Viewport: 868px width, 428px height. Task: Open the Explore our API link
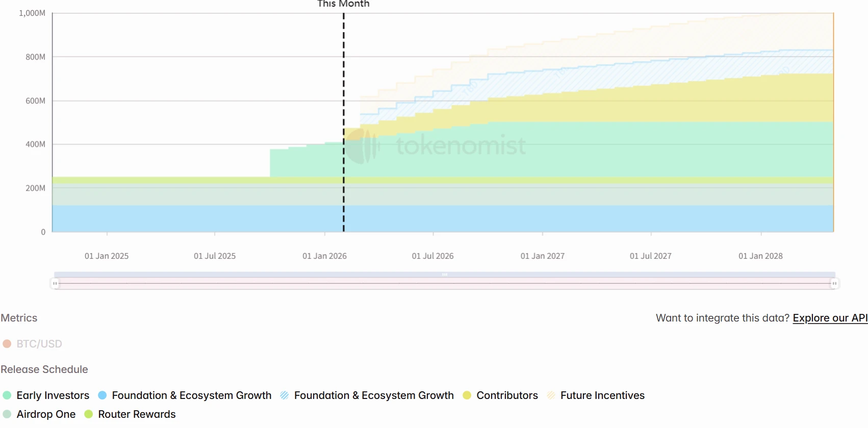point(830,318)
